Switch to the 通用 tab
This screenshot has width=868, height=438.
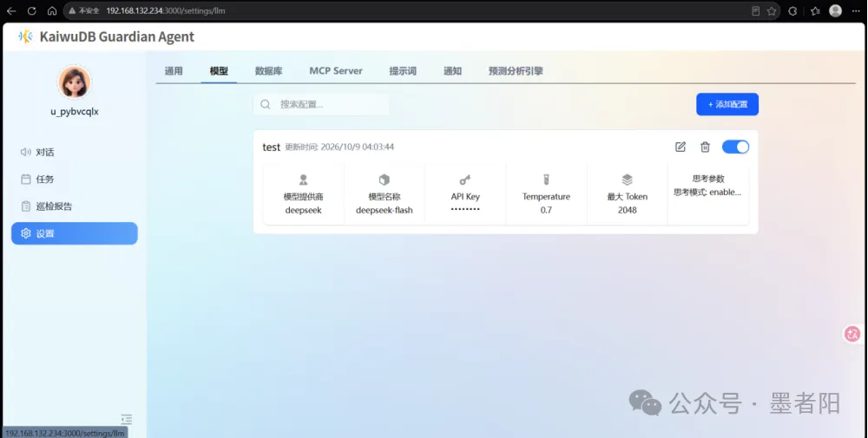click(x=174, y=71)
